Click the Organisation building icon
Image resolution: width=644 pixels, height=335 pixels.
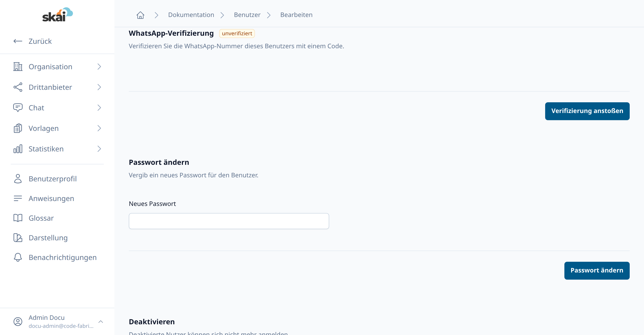point(18,67)
